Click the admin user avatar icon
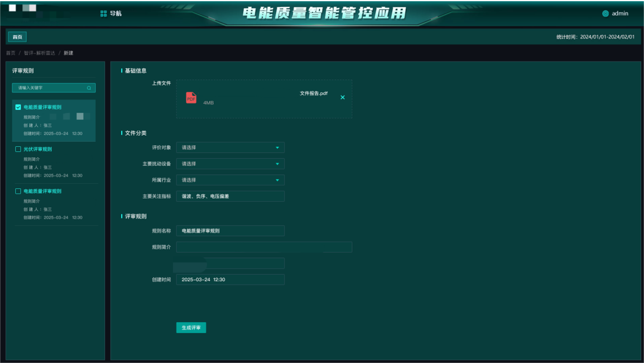This screenshot has width=644, height=363. 605,13
